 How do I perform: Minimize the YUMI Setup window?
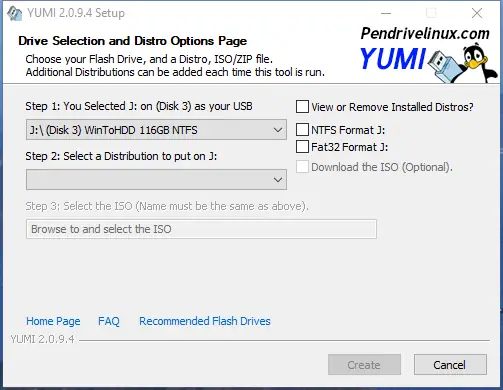[386, 13]
